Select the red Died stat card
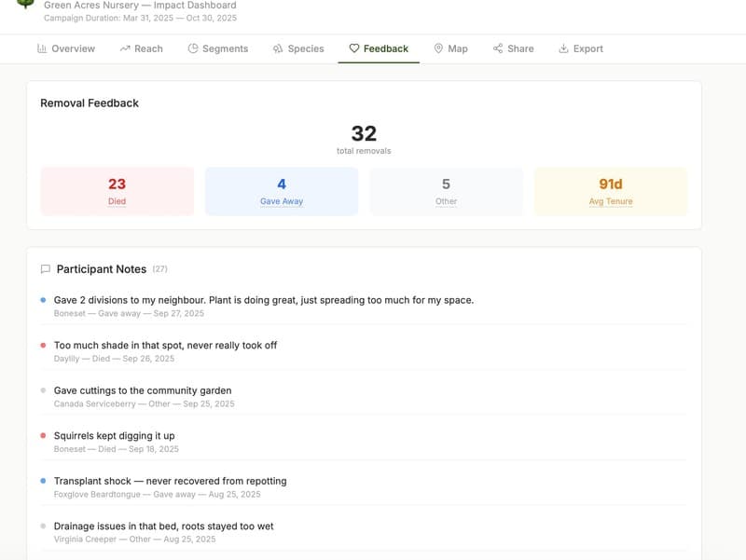Viewport: 746px width, 560px height. tap(117, 191)
